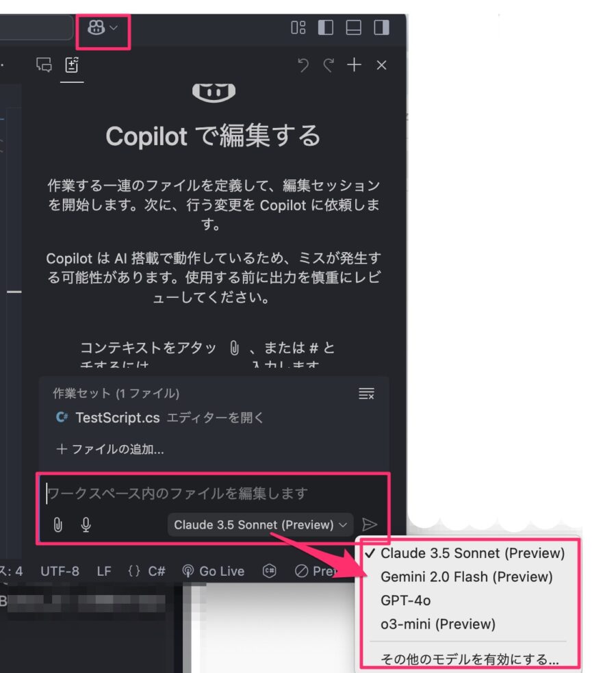Toggle the primary side bar
This screenshot has height=673, width=616.
click(326, 27)
